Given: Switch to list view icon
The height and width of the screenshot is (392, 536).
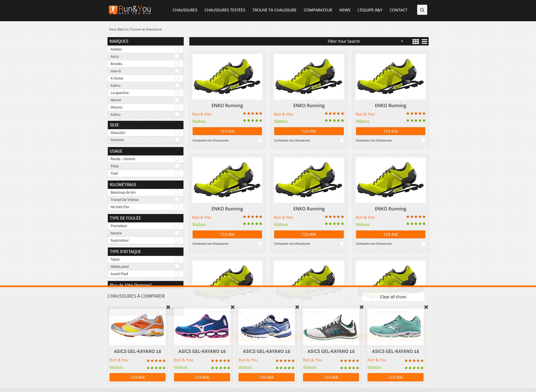Looking at the screenshot, I should click(424, 41).
